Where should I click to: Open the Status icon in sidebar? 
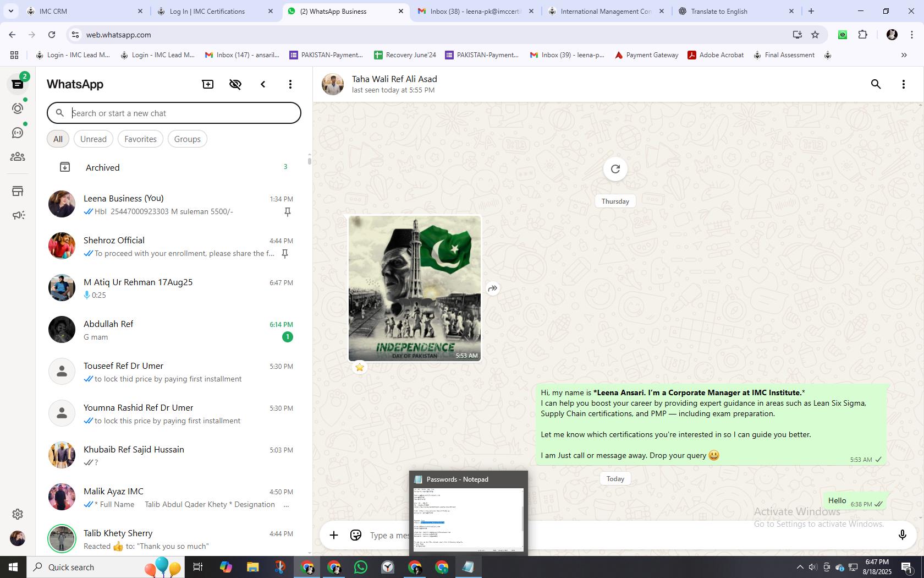coord(18,108)
